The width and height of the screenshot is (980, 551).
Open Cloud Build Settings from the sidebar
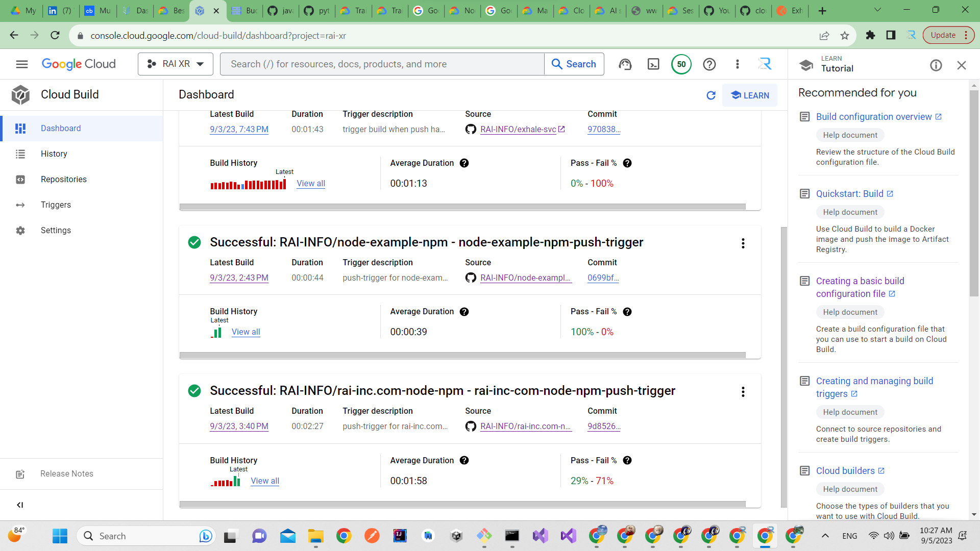pos(55,230)
